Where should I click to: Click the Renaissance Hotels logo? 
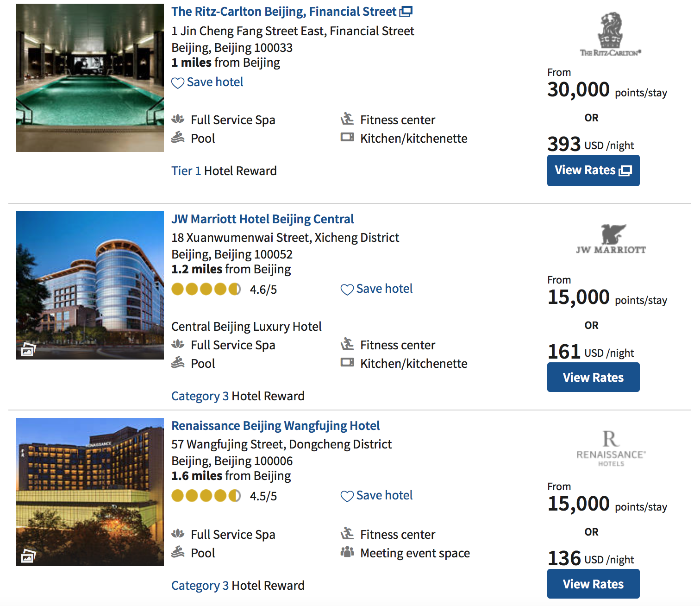pos(611,448)
